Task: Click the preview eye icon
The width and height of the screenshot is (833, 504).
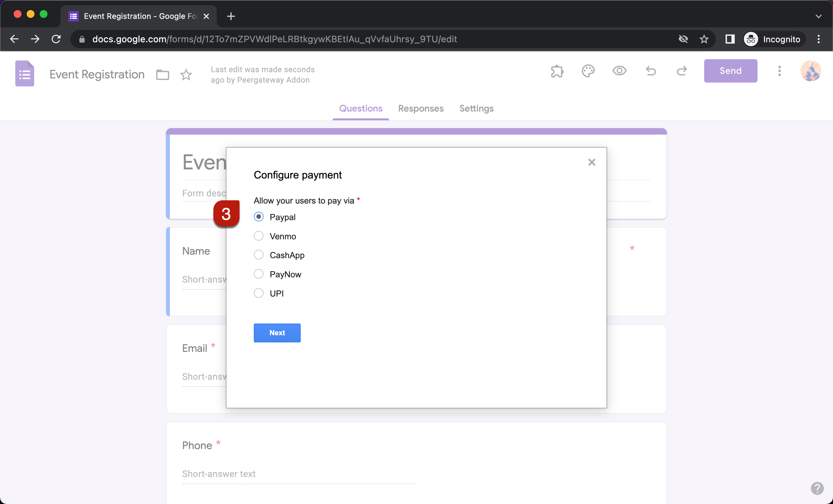Action: 620,71
